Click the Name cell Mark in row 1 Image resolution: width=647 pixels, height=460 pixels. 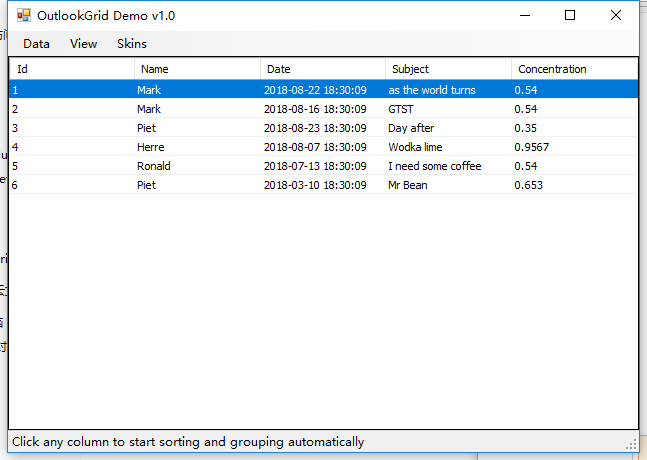click(x=197, y=90)
